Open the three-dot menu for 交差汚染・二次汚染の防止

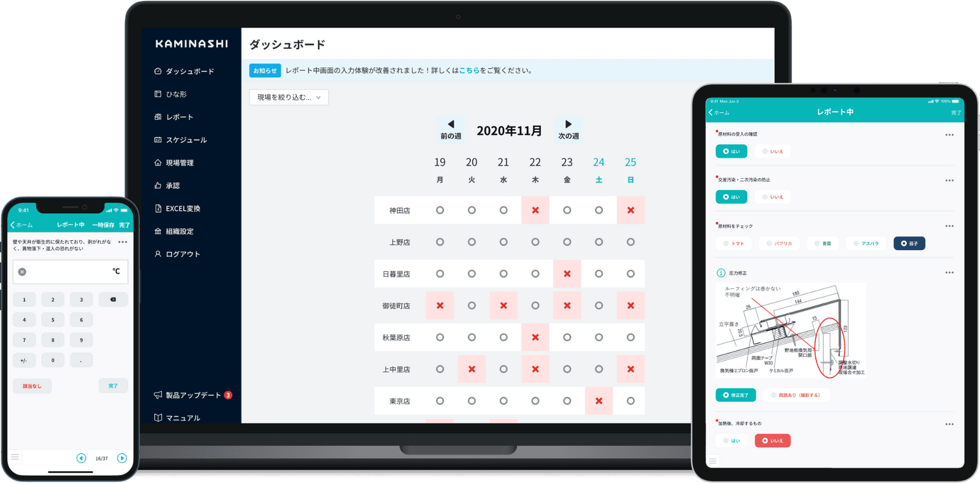click(949, 180)
